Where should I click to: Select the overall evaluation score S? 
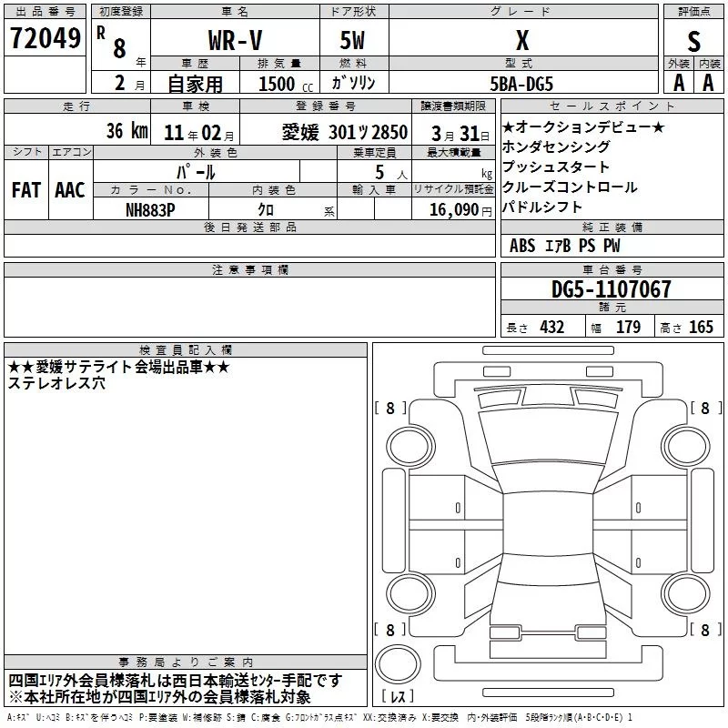pyautogui.click(x=693, y=41)
